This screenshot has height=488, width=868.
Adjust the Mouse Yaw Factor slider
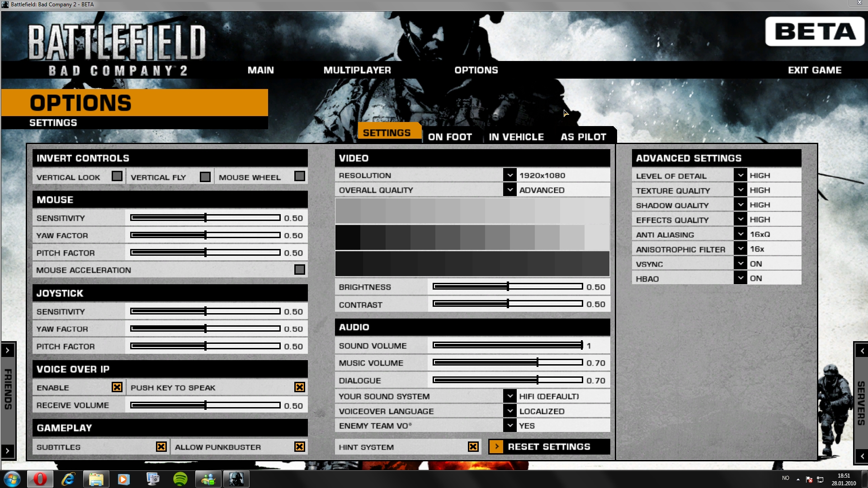206,235
